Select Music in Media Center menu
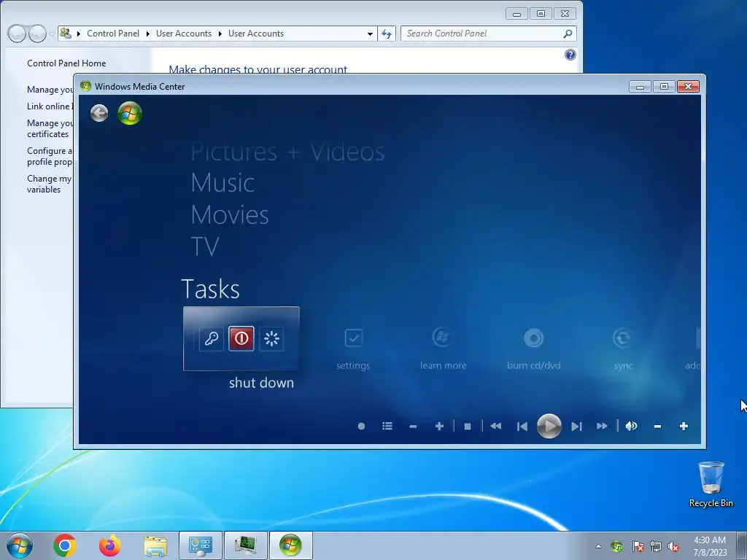 click(222, 183)
